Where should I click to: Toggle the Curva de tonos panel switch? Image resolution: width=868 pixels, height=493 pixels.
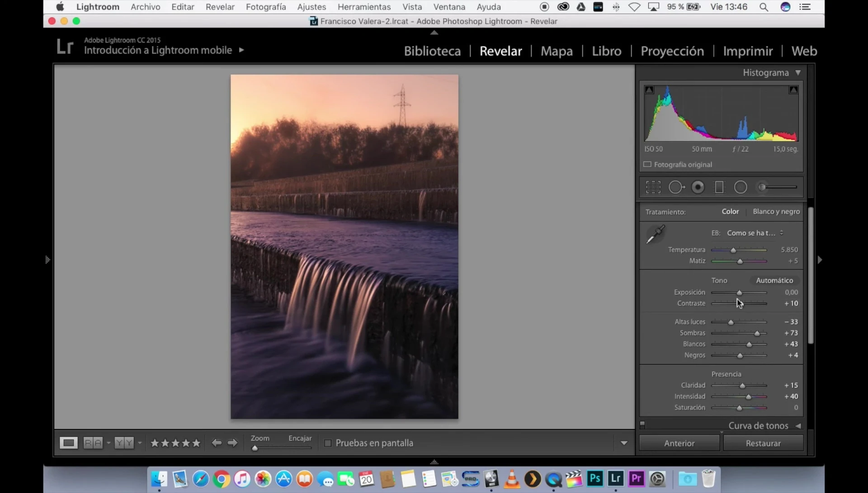coord(642,424)
